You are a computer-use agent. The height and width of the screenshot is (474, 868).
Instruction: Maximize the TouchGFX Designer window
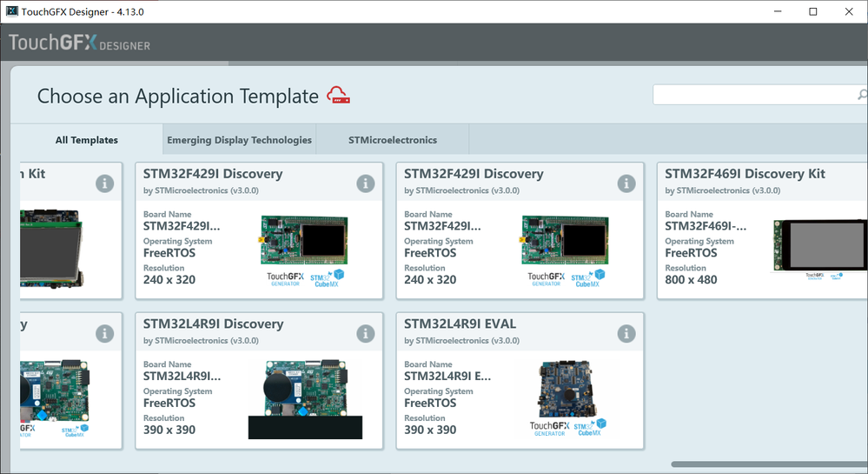pyautogui.click(x=812, y=11)
